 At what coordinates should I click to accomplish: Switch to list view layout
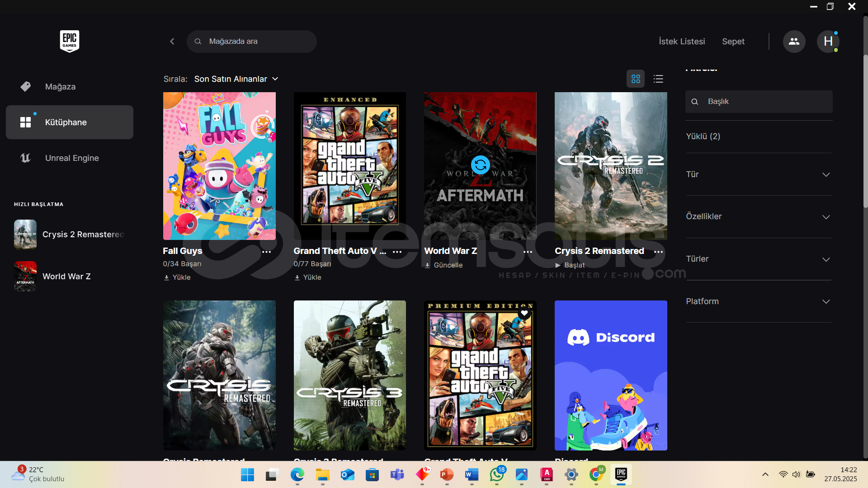click(658, 79)
